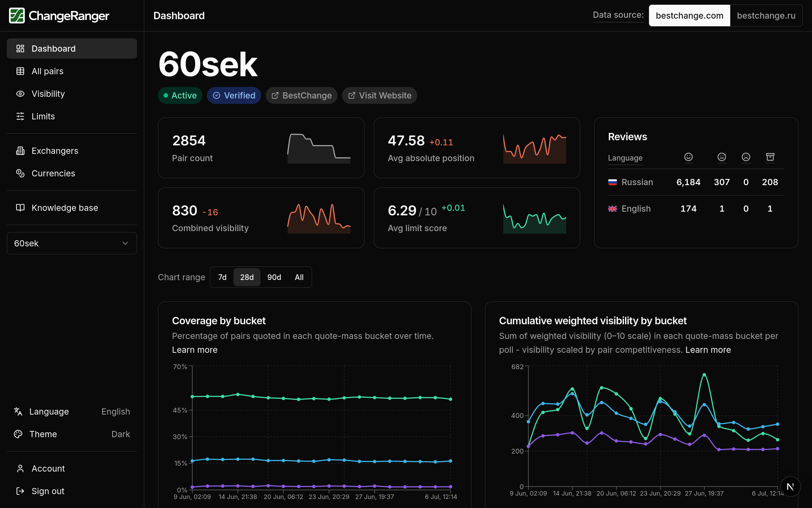
Task: Click the Pair count sparkline chart
Action: point(319,148)
